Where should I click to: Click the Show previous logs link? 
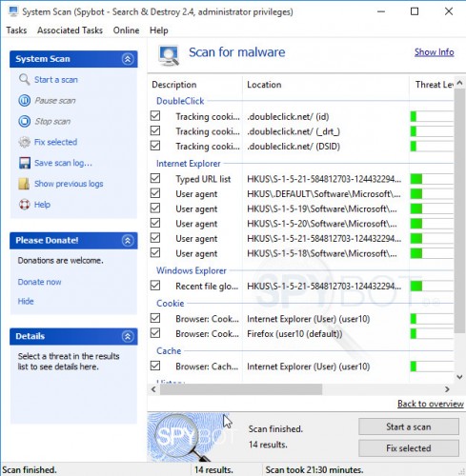click(69, 184)
